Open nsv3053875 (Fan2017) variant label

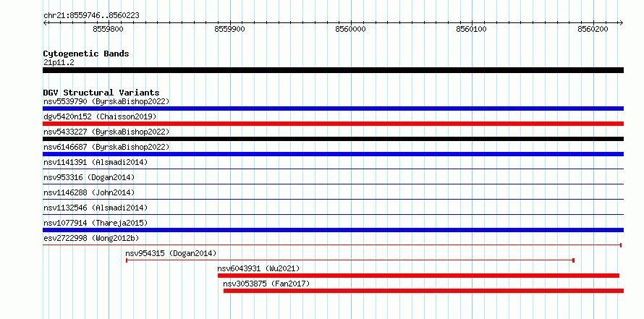(x=266, y=284)
